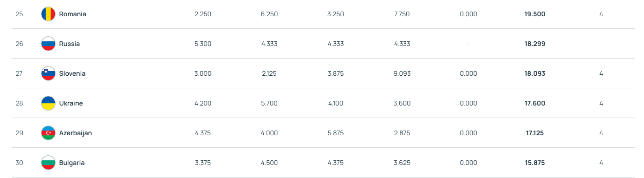The width and height of the screenshot is (644, 178).
Task: Click Russia's total points 18.299
Action: pos(534,44)
